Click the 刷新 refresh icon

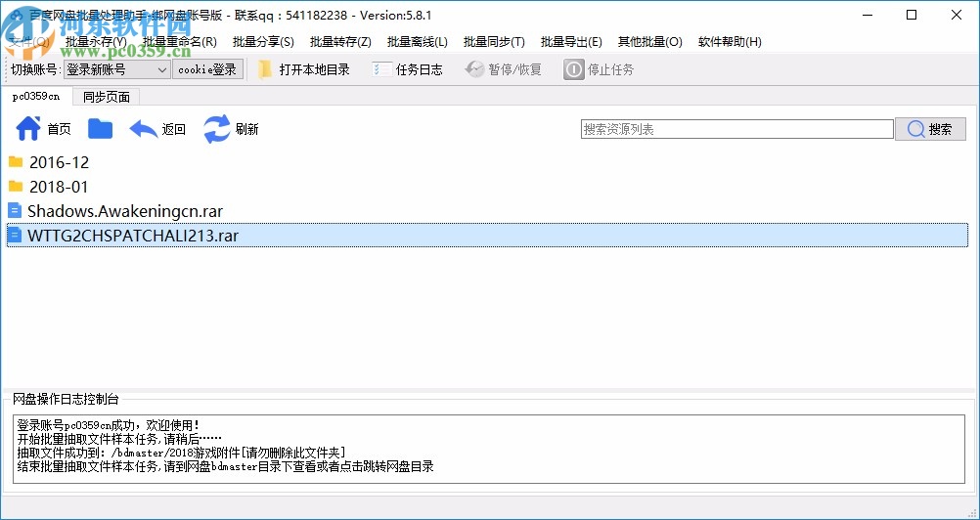(x=217, y=129)
